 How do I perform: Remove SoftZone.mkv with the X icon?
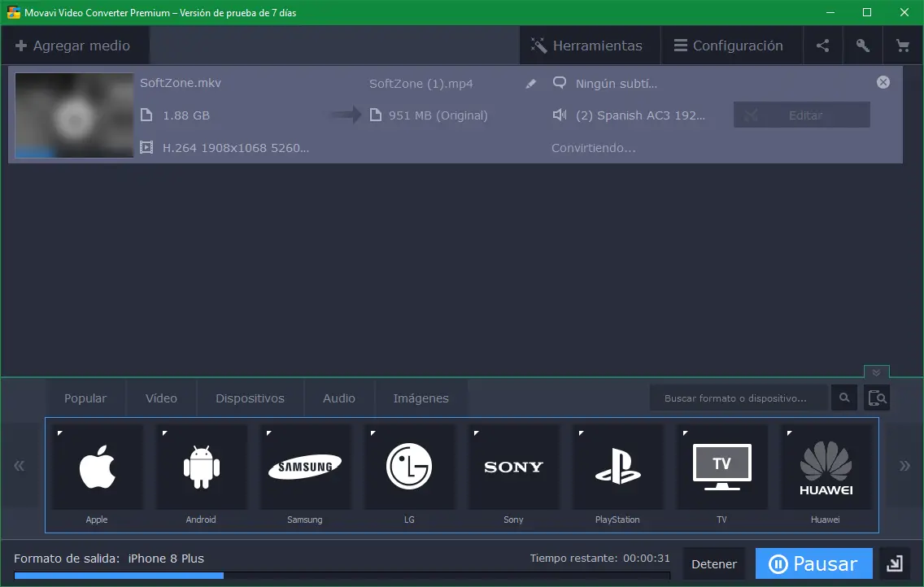[883, 82]
